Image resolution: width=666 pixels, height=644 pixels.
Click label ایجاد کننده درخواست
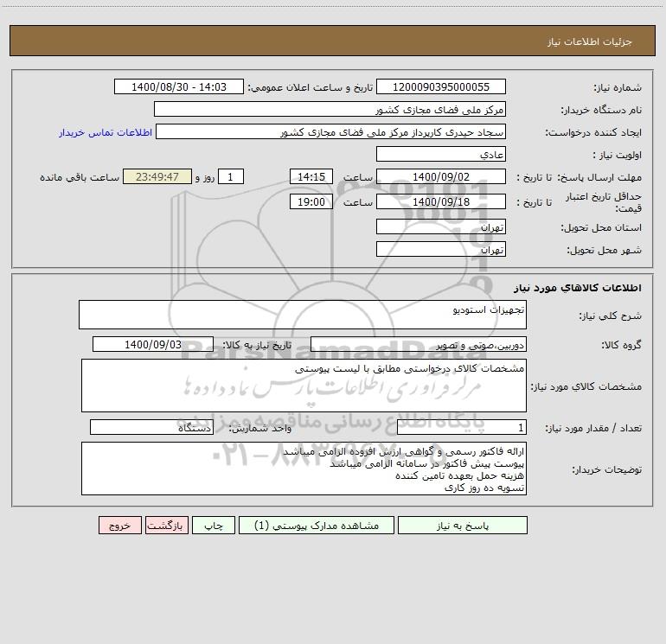[593, 132]
